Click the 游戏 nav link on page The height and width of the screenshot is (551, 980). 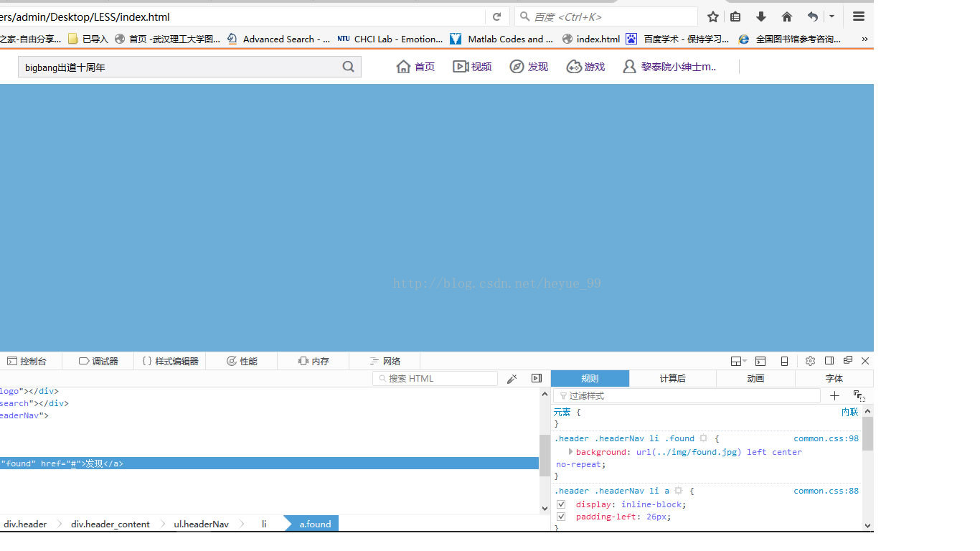[x=585, y=67]
